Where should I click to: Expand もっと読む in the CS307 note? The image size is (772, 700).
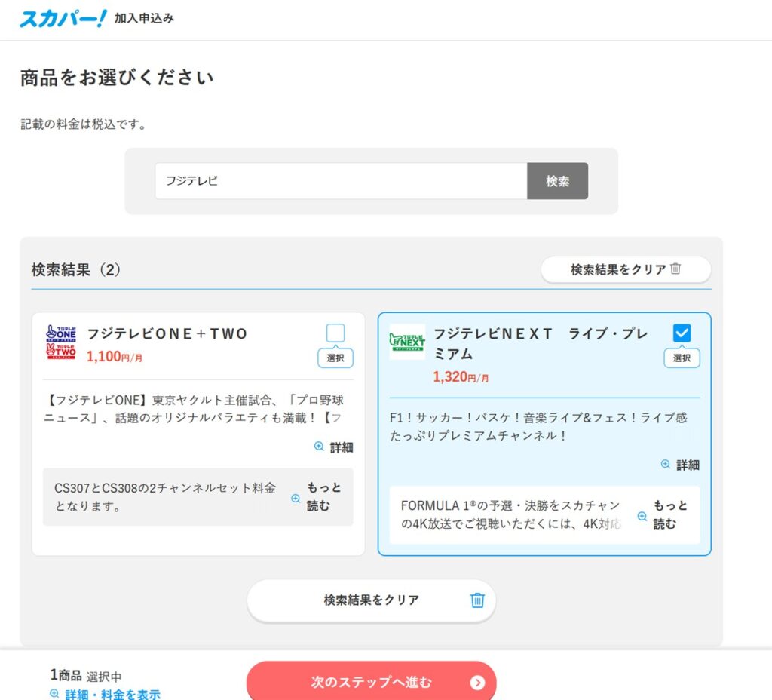pos(324,496)
